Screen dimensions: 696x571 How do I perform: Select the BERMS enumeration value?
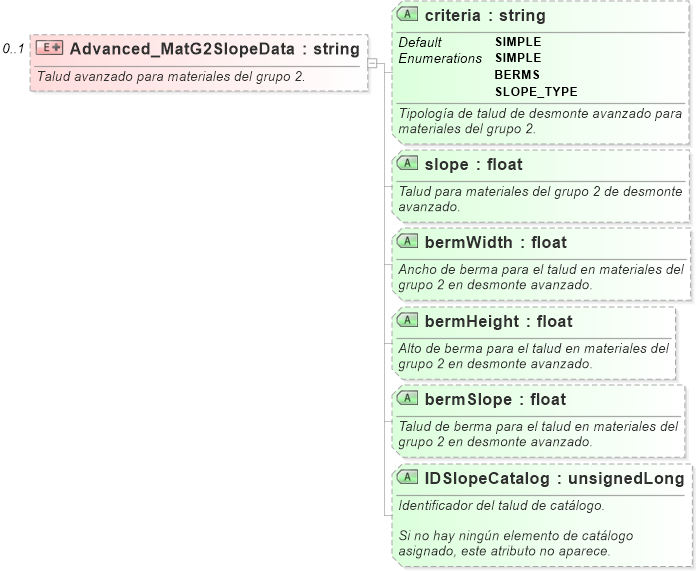point(517,75)
